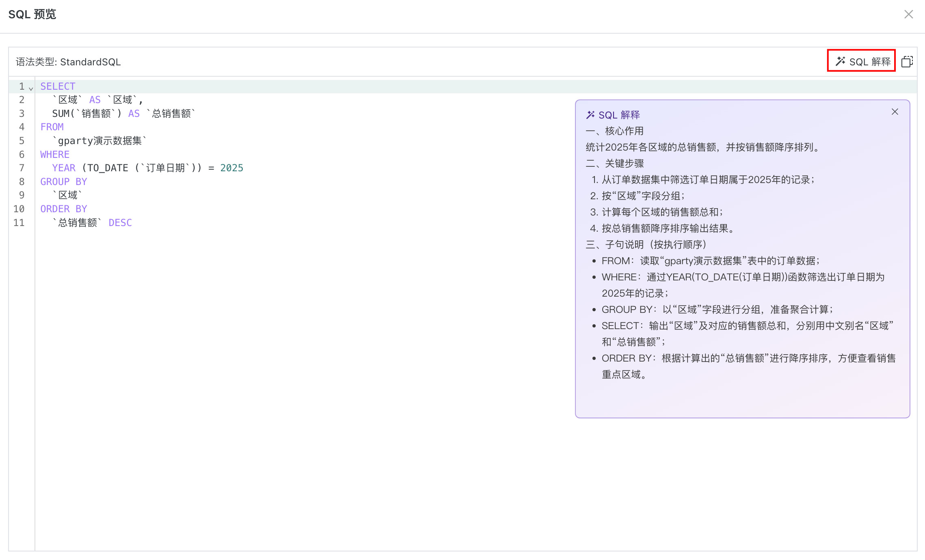Click the WHERE keyword in the code
The height and width of the screenshot is (560, 925).
(x=55, y=155)
